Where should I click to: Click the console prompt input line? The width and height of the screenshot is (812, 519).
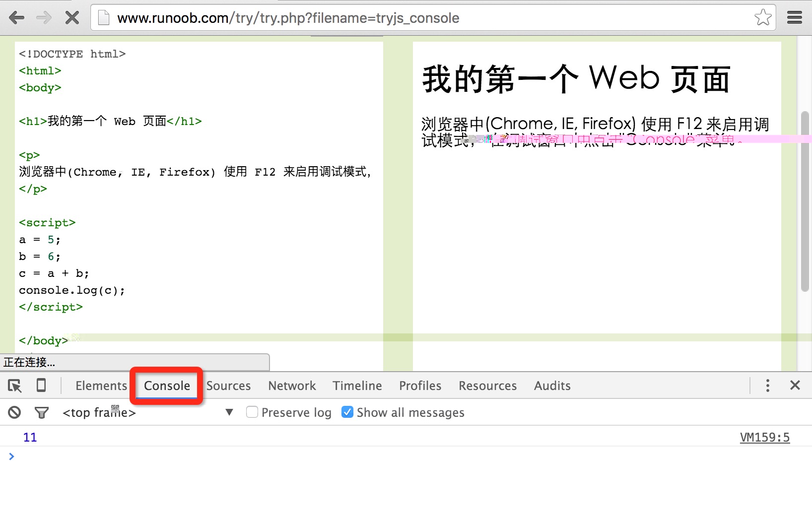click(x=397, y=456)
